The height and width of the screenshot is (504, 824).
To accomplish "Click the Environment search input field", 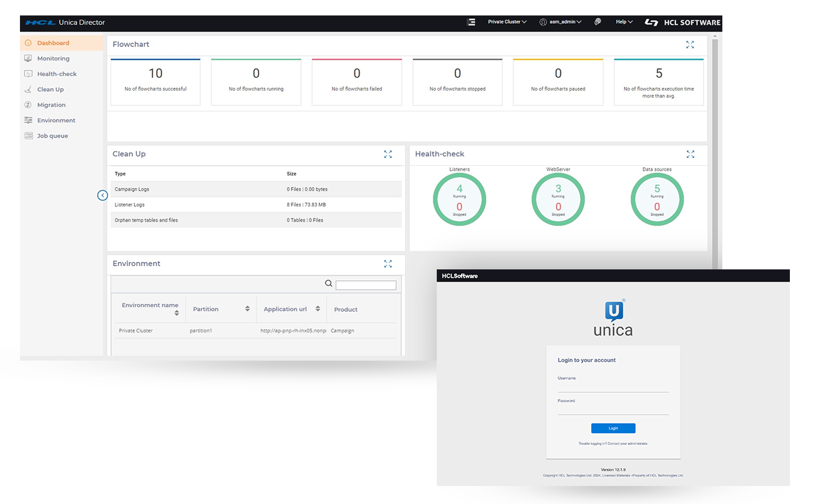I will click(x=366, y=285).
